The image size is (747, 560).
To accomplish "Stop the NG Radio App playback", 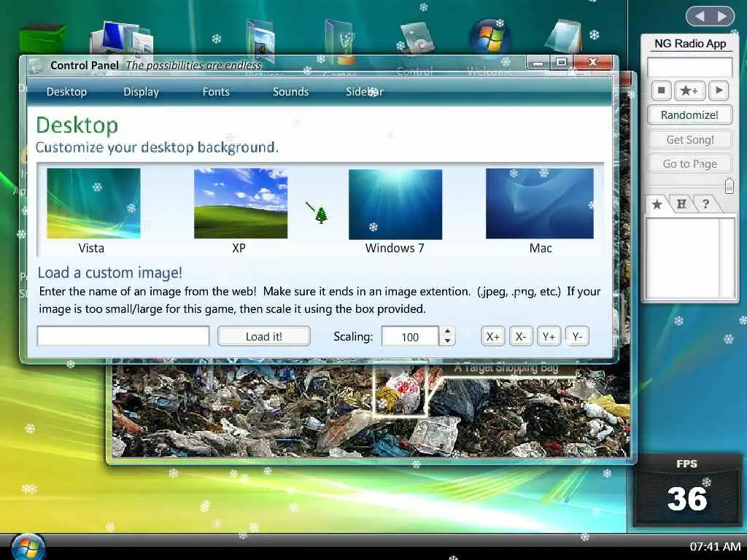I will point(661,90).
